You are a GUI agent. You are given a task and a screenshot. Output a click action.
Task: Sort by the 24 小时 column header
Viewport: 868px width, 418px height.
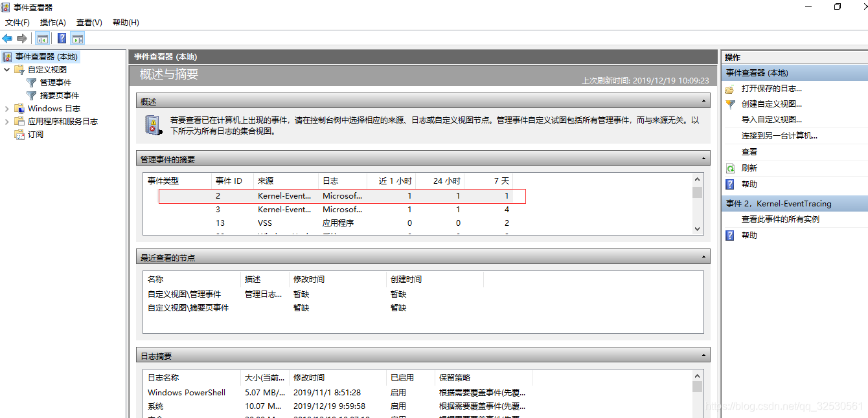pos(440,181)
